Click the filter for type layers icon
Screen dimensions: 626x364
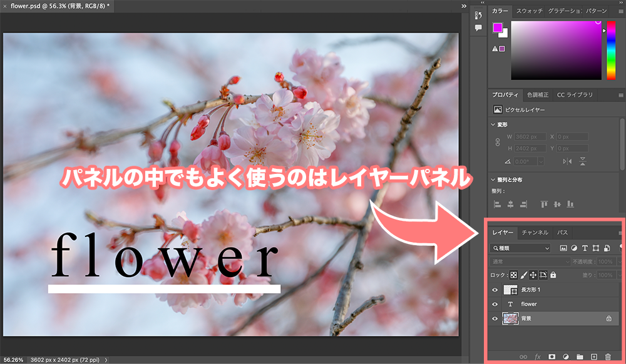click(585, 248)
